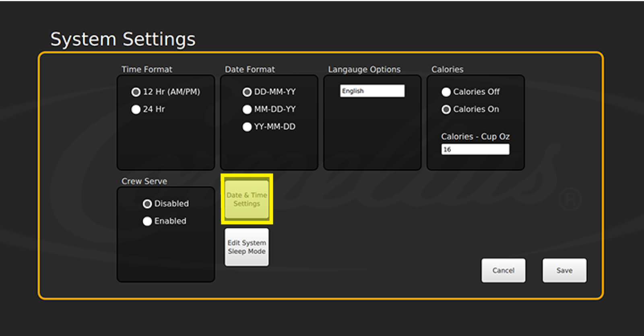Click the Date Format label

(x=250, y=69)
